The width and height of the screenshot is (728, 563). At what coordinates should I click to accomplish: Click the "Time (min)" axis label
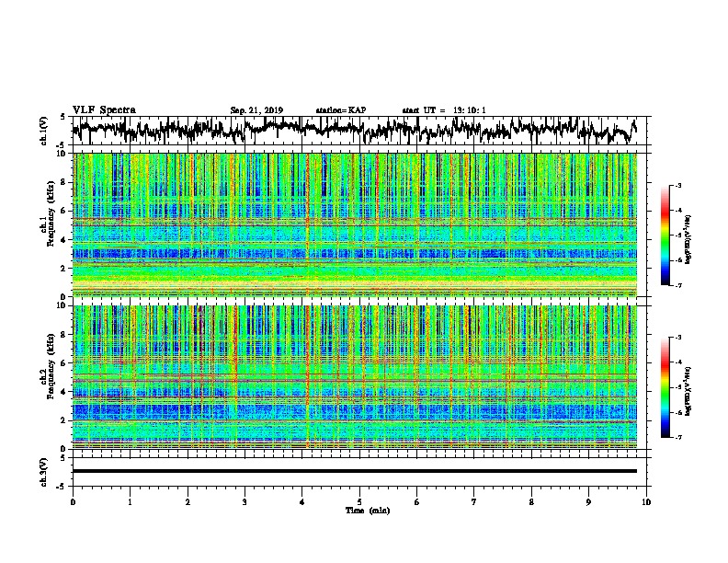pos(368,511)
